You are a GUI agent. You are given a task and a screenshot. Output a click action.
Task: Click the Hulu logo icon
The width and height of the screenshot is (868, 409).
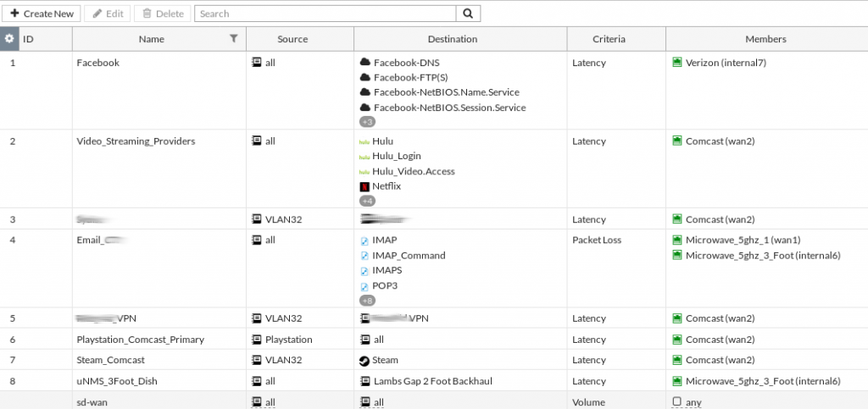coord(364,141)
